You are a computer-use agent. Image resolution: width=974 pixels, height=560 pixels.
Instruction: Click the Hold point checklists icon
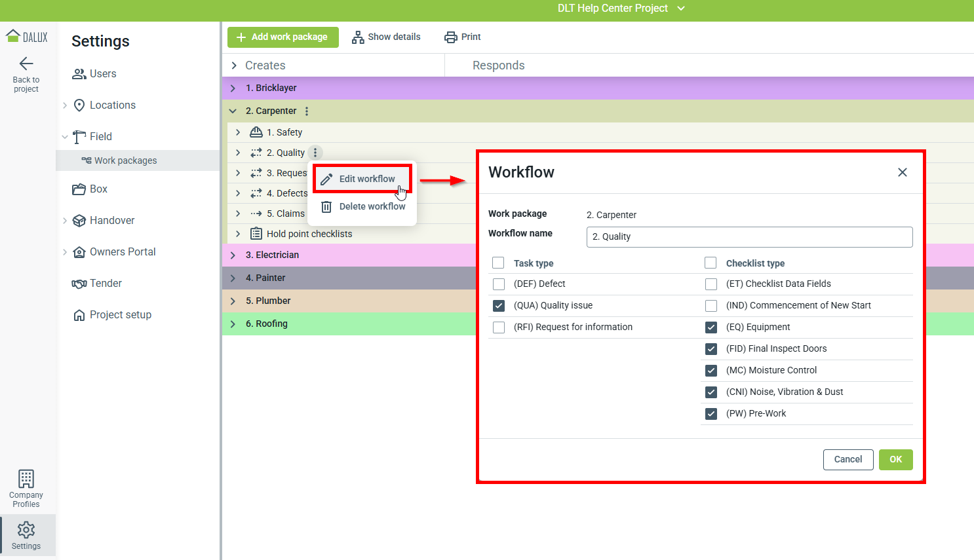[x=256, y=234]
